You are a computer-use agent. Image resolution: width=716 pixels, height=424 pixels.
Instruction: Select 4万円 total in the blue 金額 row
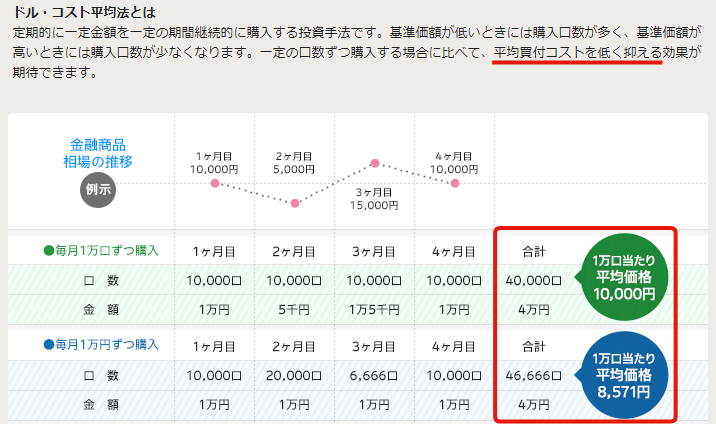click(533, 405)
